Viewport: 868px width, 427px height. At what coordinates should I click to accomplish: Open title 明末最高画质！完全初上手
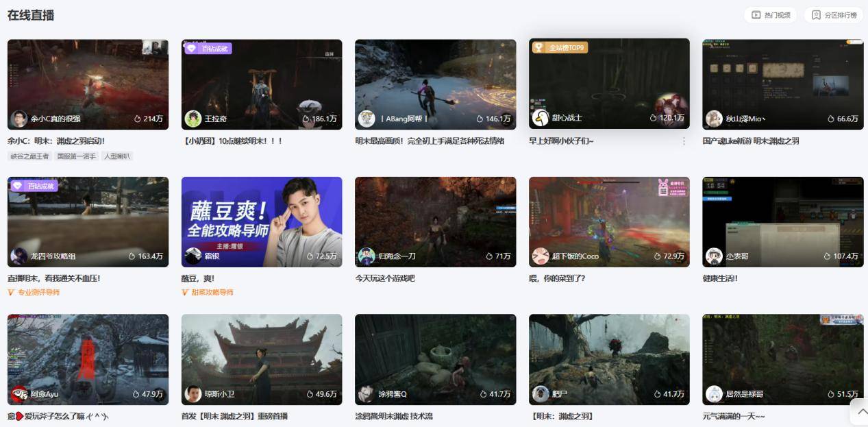point(430,141)
